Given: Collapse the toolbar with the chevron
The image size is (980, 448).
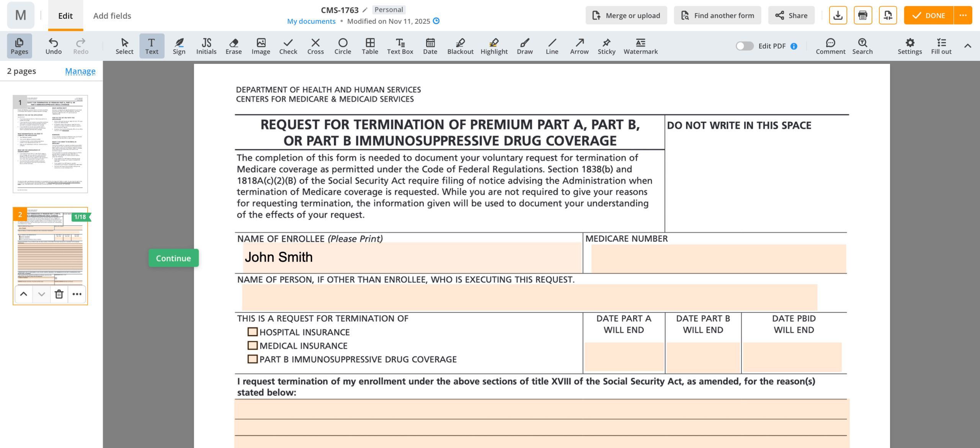Looking at the screenshot, I should (x=967, y=46).
